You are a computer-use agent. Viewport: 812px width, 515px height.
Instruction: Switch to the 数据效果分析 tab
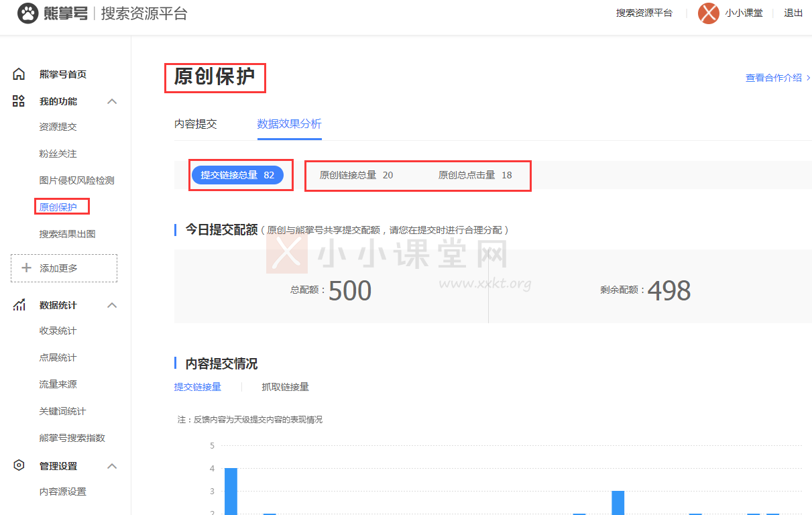[x=289, y=124]
